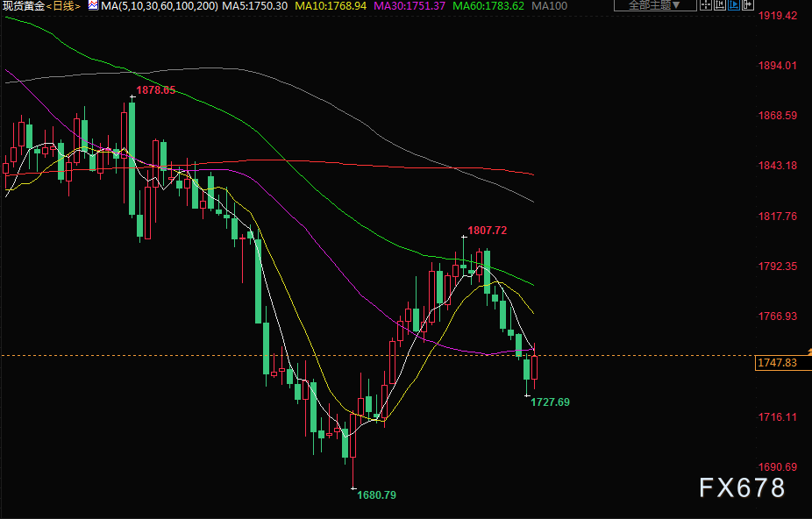Click the 1894.01 price axis value

(778, 66)
